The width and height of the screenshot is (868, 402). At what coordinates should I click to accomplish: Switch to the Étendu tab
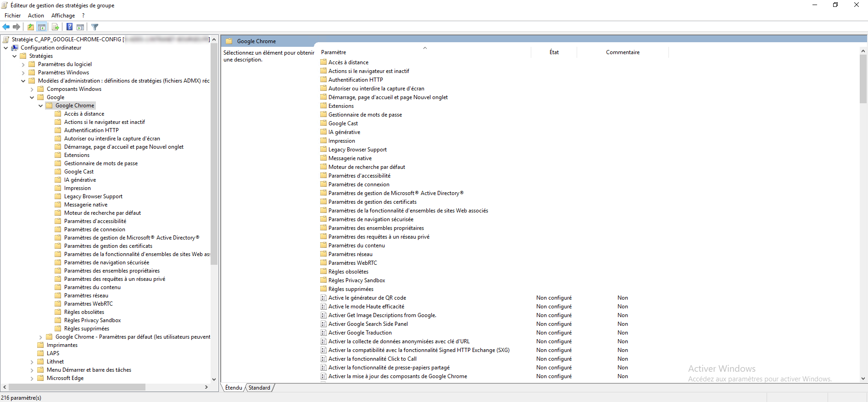(x=234, y=388)
